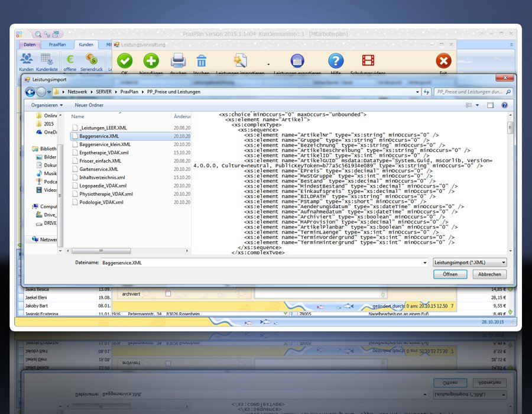Click the euro offene icon
This screenshot has width=532, height=414.
pyautogui.click(x=70, y=59)
